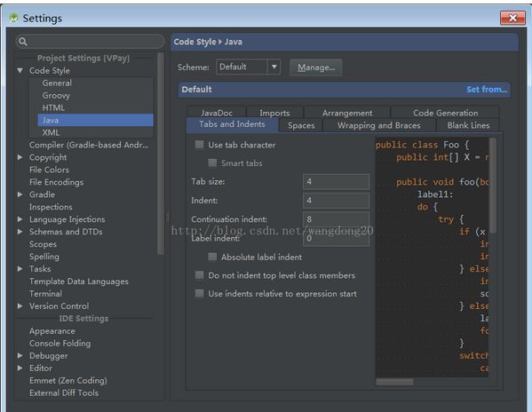
Task: Click the Code Style breadcrumb text
Action: coord(195,42)
